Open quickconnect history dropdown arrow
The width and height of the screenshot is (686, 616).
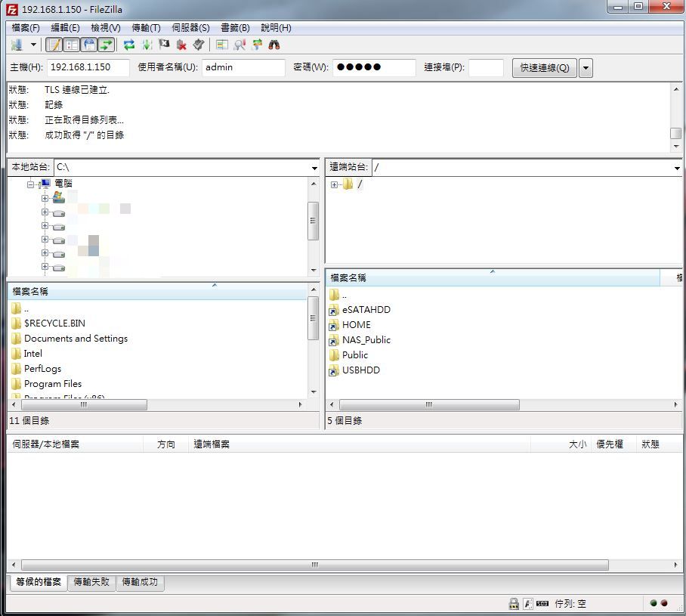point(586,68)
